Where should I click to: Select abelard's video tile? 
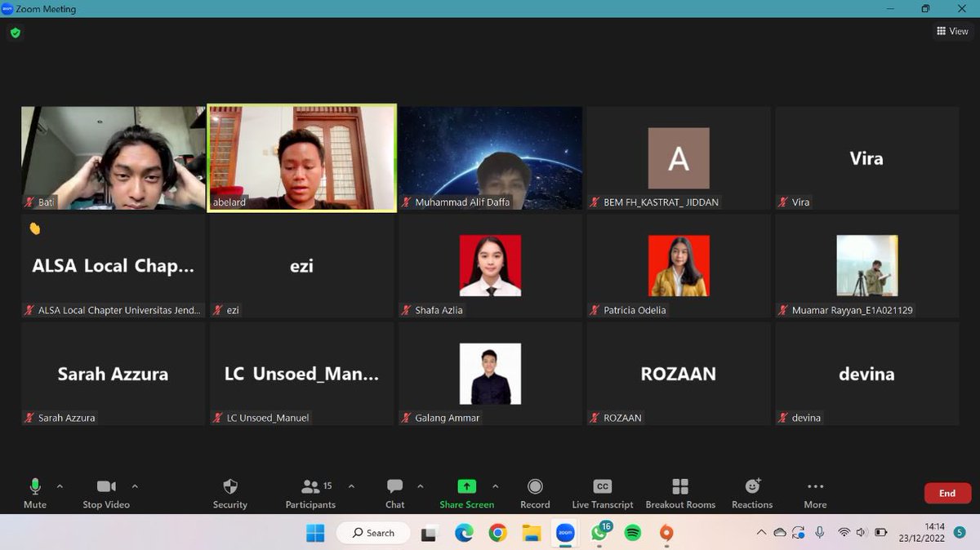click(301, 157)
